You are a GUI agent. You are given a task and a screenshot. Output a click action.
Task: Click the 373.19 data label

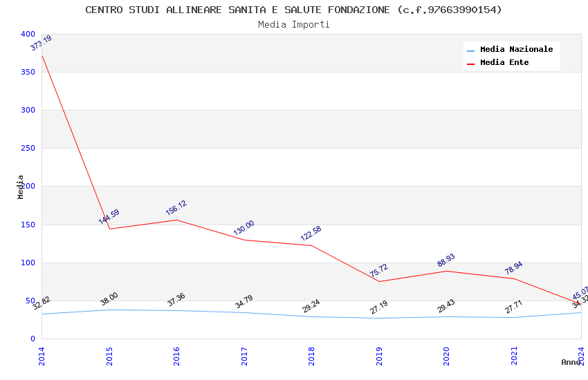(x=42, y=43)
